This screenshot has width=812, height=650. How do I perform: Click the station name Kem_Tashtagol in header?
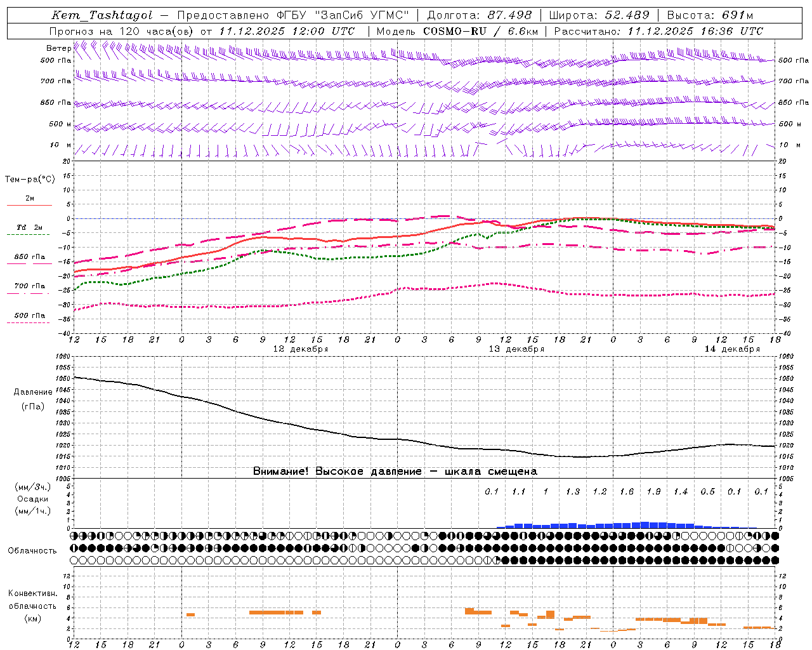101,15
